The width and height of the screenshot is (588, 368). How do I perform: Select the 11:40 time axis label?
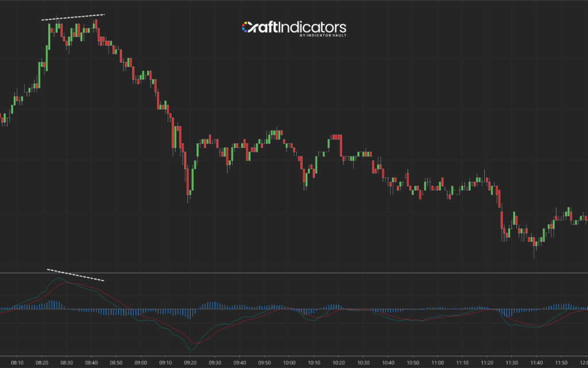pyautogui.click(x=536, y=363)
